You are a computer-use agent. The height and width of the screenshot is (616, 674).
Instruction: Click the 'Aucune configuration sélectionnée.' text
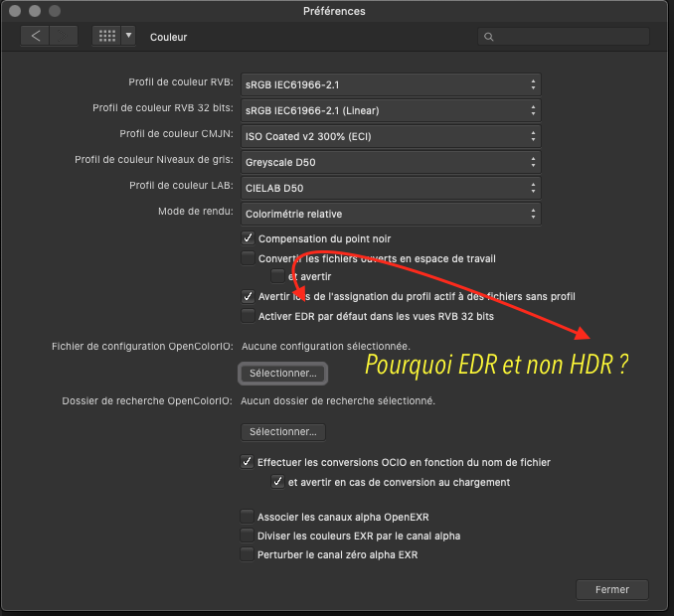coord(326,346)
